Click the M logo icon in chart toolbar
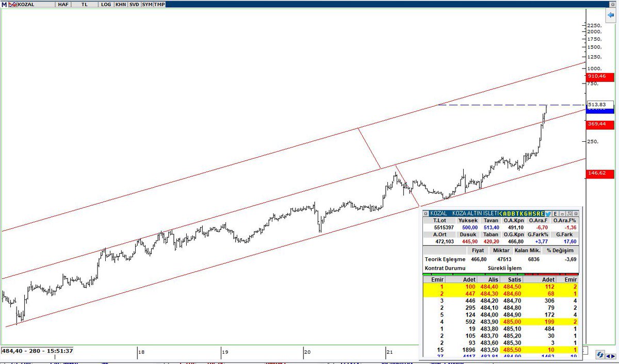This screenshot has width=619, height=364. click(3, 4)
